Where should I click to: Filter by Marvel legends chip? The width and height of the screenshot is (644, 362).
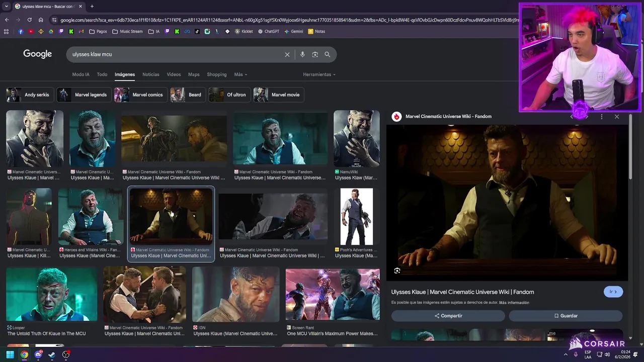84,95
